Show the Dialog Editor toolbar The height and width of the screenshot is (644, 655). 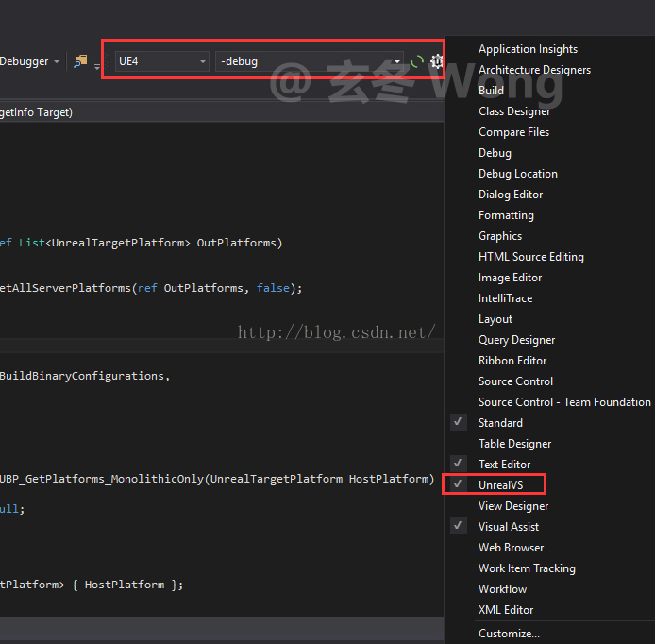coord(511,195)
